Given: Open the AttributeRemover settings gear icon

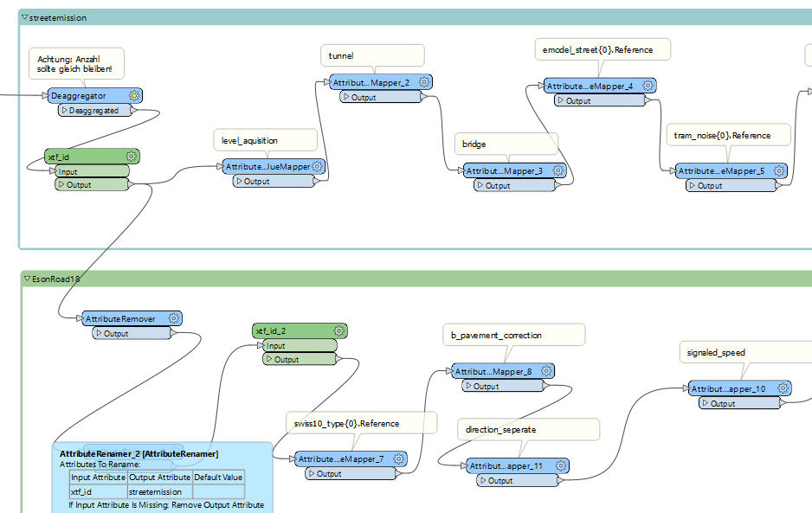Looking at the screenshot, I should tap(175, 317).
